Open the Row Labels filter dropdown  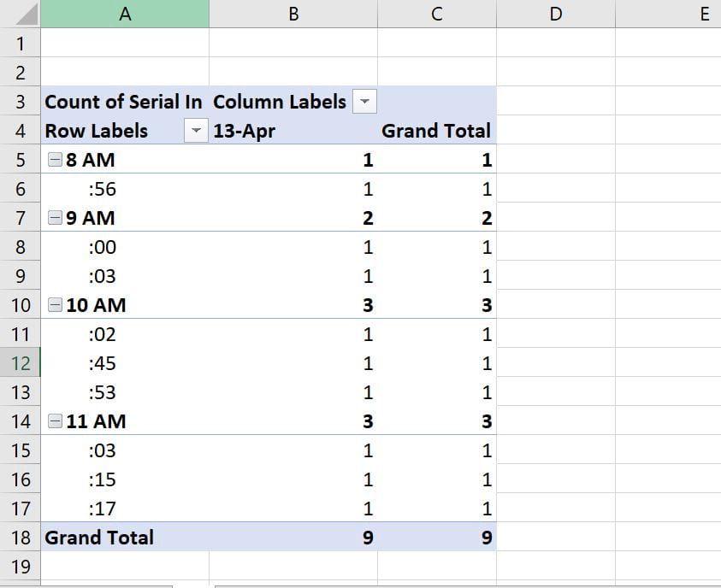pyautogui.click(x=196, y=131)
